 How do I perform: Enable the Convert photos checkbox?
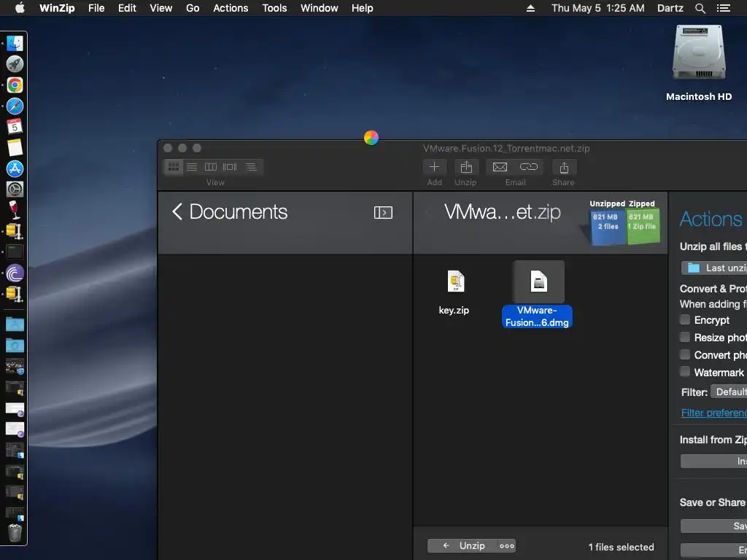click(x=685, y=355)
